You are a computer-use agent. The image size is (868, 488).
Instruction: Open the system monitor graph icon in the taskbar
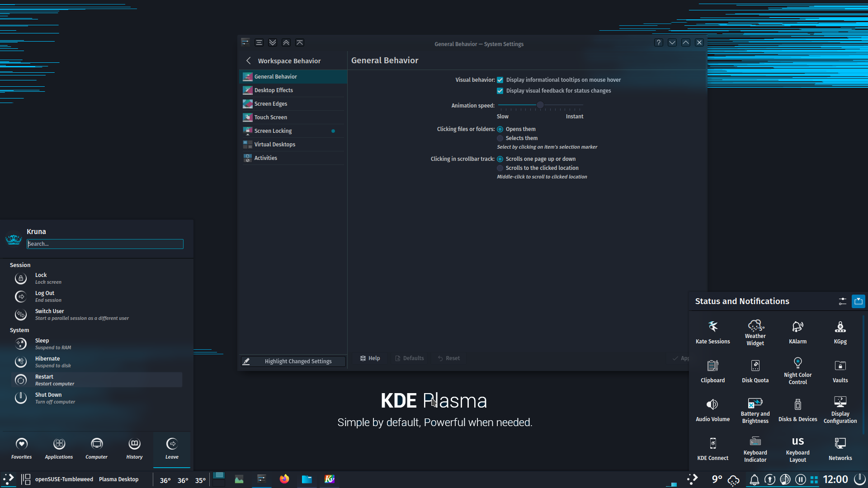(239, 479)
